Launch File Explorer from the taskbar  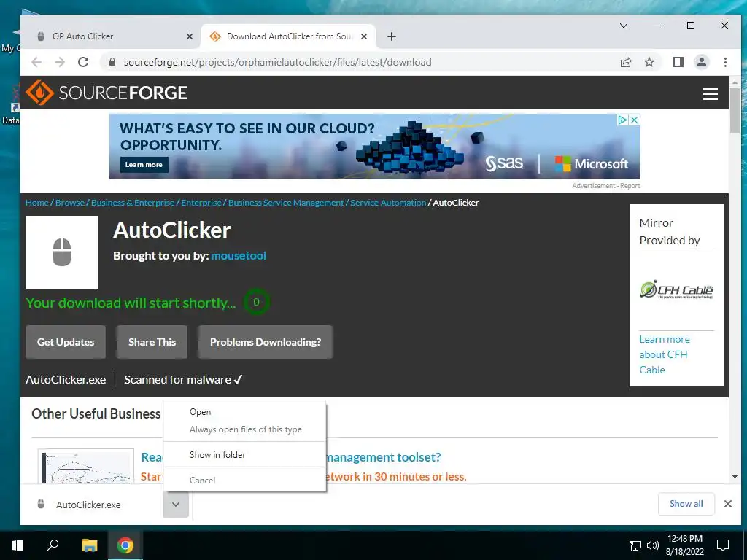(x=89, y=545)
